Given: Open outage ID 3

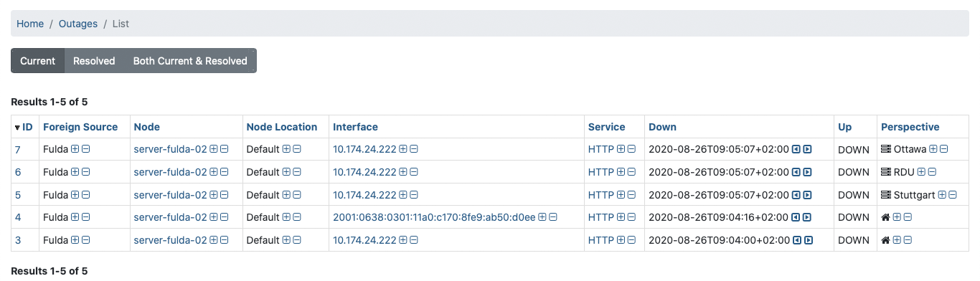Looking at the screenshot, I should click(x=18, y=240).
